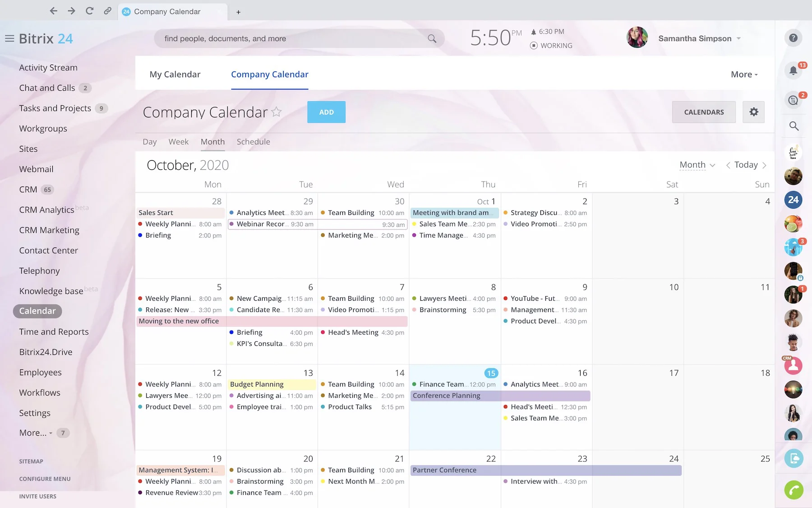812x508 pixels.
Task: Open calendar settings gear icon
Action: [753, 112]
